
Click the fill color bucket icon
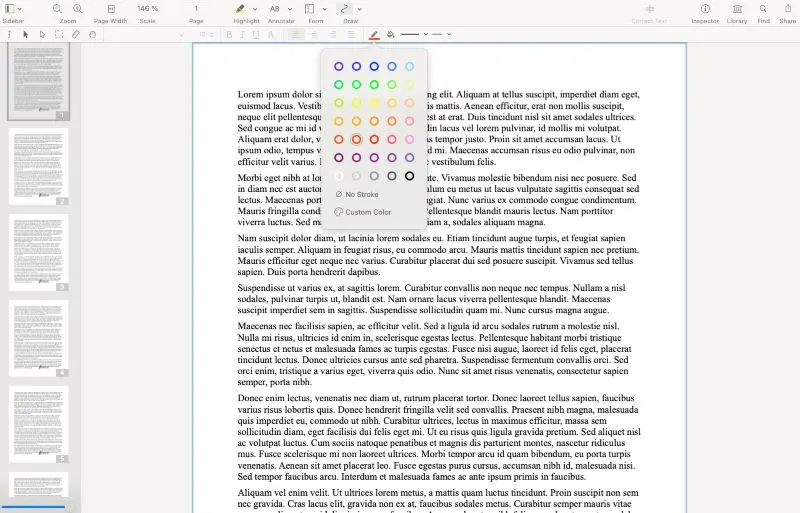click(391, 34)
